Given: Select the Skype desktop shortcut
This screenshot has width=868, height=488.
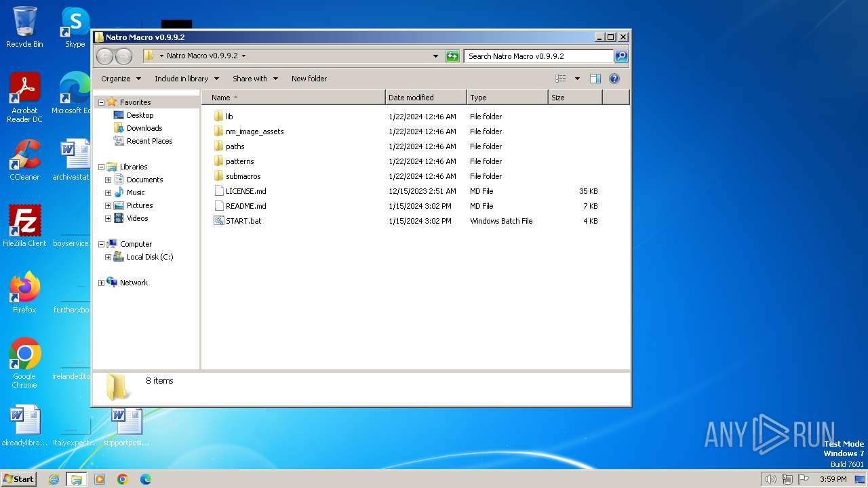Looking at the screenshot, I should pyautogui.click(x=75, y=27).
